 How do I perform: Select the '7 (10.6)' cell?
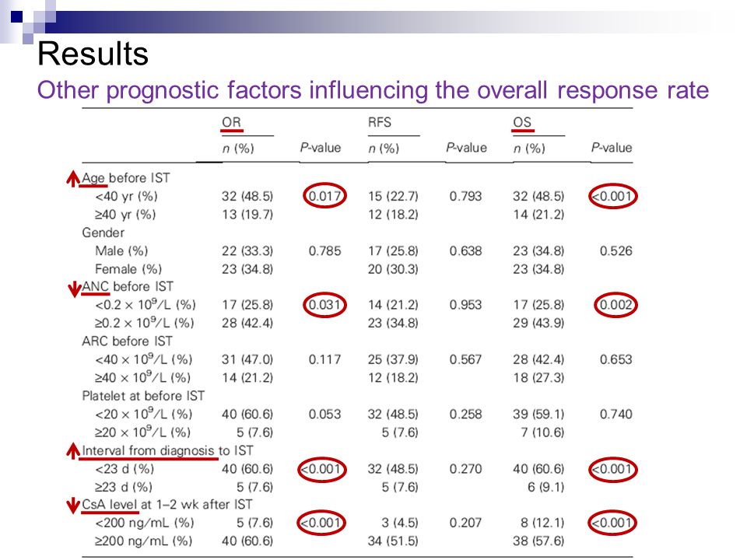[x=542, y=432]
